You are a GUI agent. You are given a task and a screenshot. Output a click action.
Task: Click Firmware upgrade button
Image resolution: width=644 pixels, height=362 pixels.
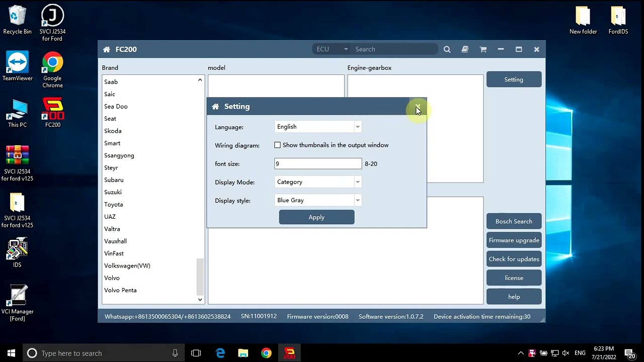point(514,240)
